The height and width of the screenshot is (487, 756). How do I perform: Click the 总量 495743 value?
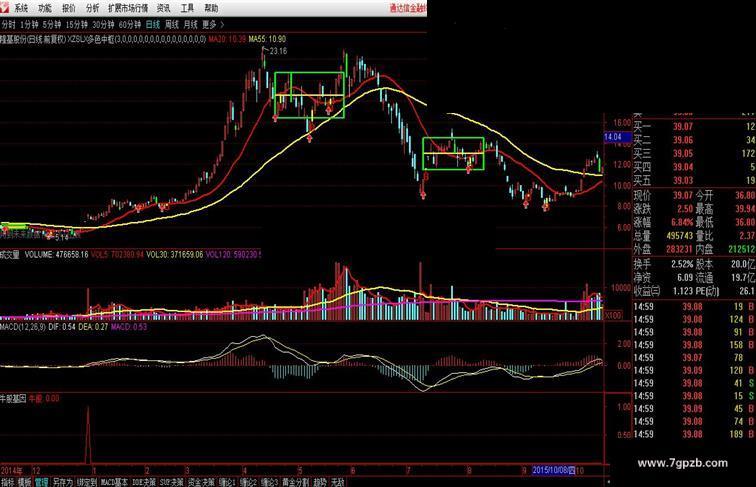[x=680, y=236]
